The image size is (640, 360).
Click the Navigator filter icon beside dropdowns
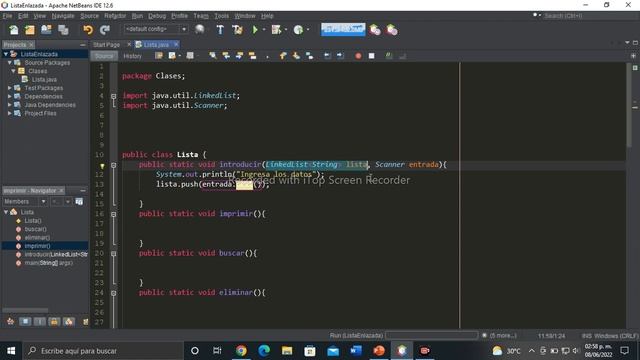pos(79,202)
